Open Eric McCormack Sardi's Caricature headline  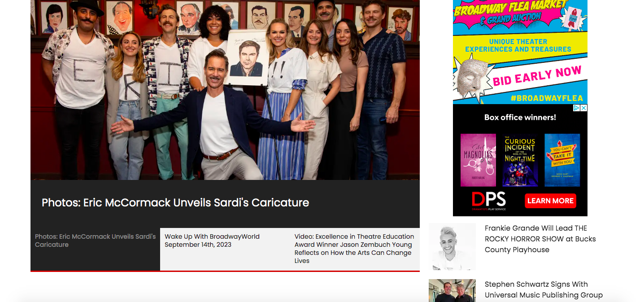[175, 202]
